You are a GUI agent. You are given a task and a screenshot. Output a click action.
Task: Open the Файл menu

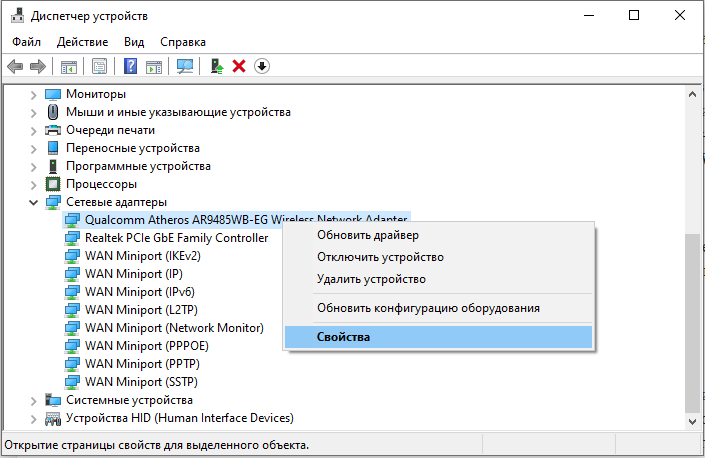coord(27,42)
